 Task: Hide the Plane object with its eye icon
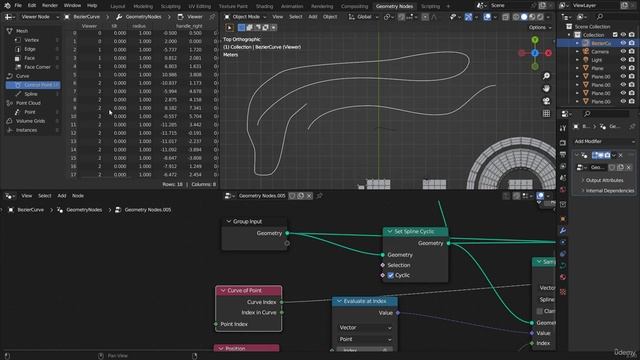point(623,68)
